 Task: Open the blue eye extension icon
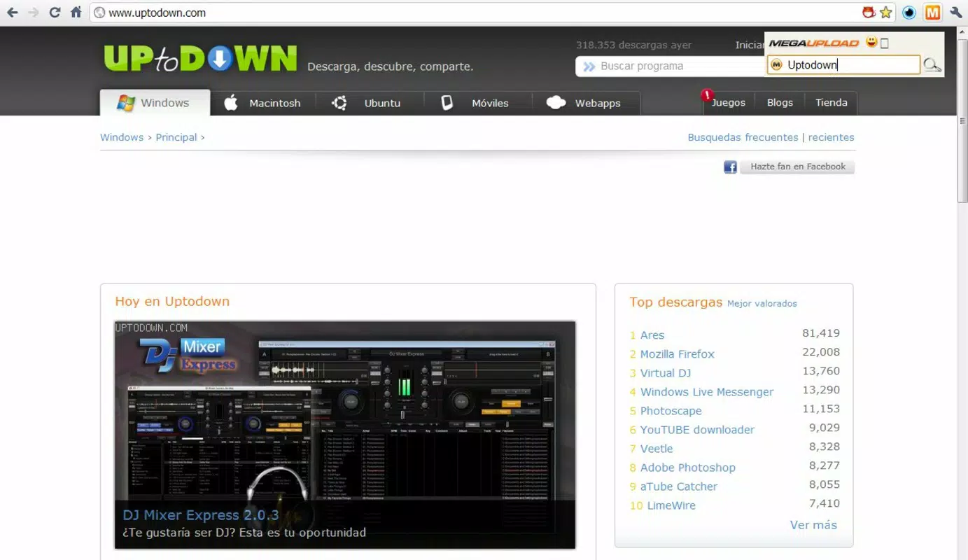click(x=909, y=13)
